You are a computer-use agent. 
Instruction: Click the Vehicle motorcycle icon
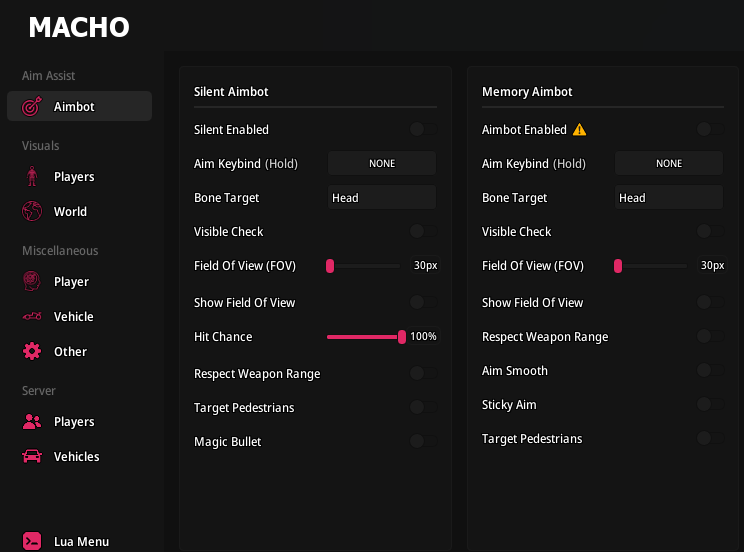click(x=32, y=317)
